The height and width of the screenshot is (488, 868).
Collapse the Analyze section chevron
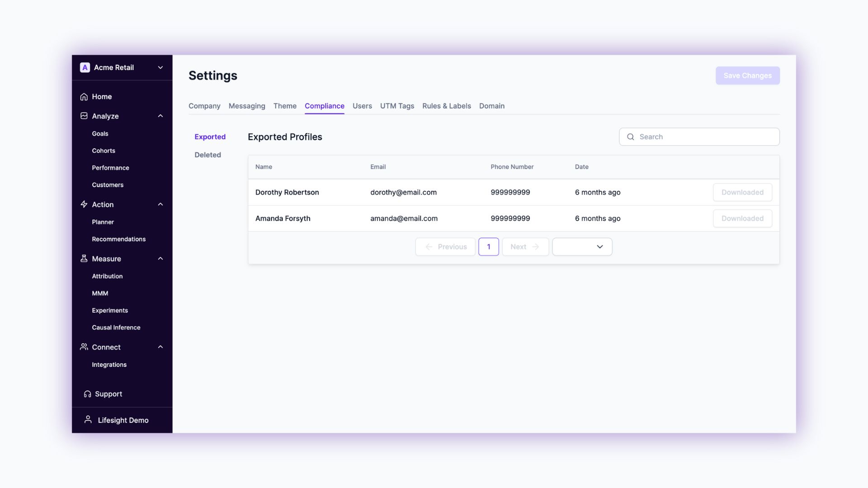pyautogui.click(x=160, y=116)
